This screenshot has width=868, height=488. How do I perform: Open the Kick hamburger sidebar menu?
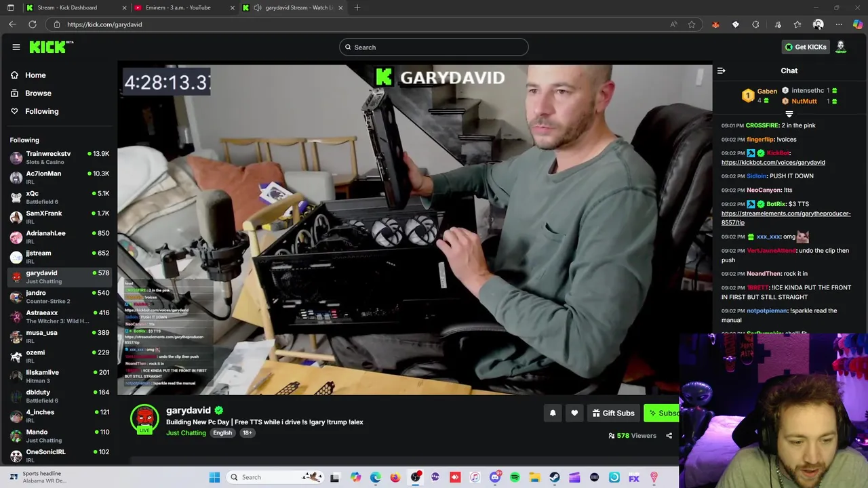click(16, 47)
